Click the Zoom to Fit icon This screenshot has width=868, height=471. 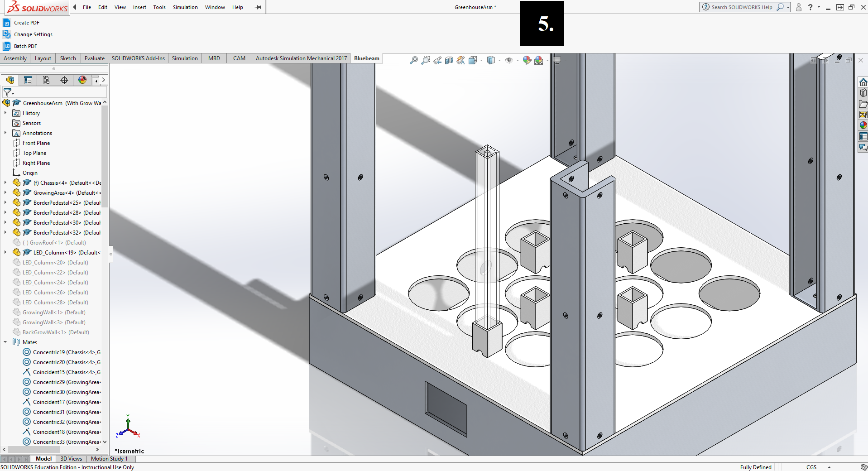[413, 60]
